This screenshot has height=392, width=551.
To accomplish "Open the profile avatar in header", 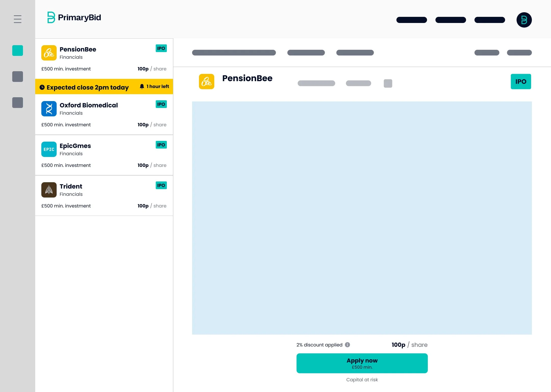I will [x=524, y=20].
